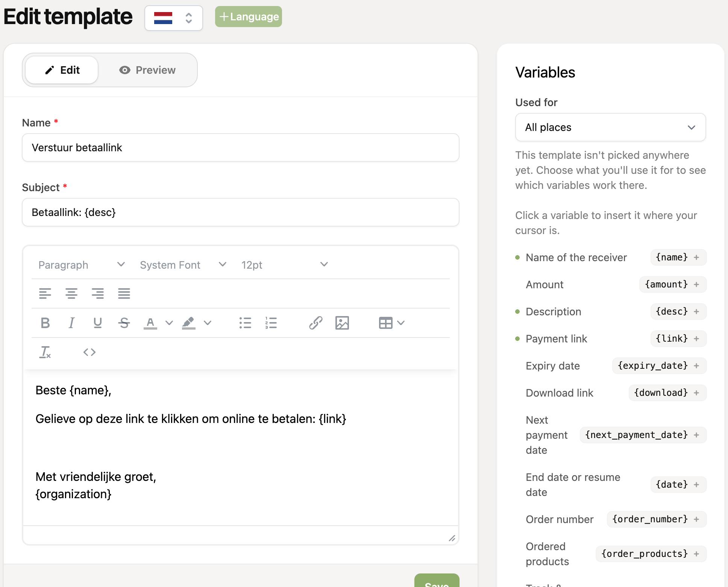
Task: Open the Used for All places dropdown
Action: 610,127
